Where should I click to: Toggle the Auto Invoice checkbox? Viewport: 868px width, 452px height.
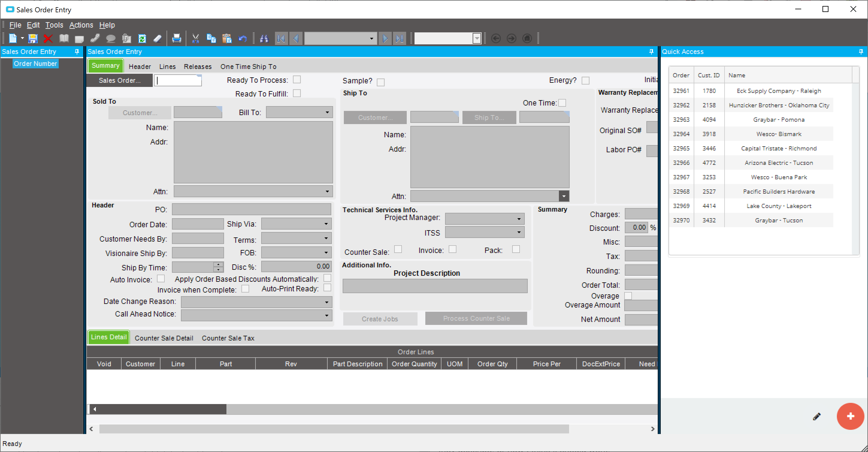click(x=161, y=279)
